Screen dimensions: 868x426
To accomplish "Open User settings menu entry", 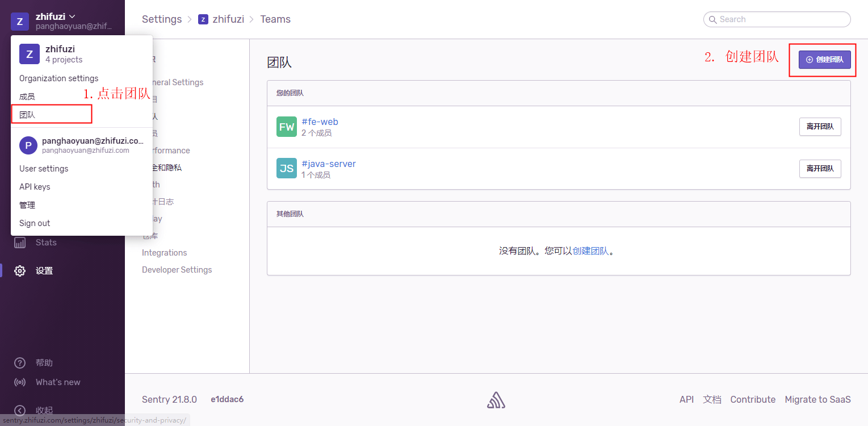I will pyautogui.click(x=44, y=169).
